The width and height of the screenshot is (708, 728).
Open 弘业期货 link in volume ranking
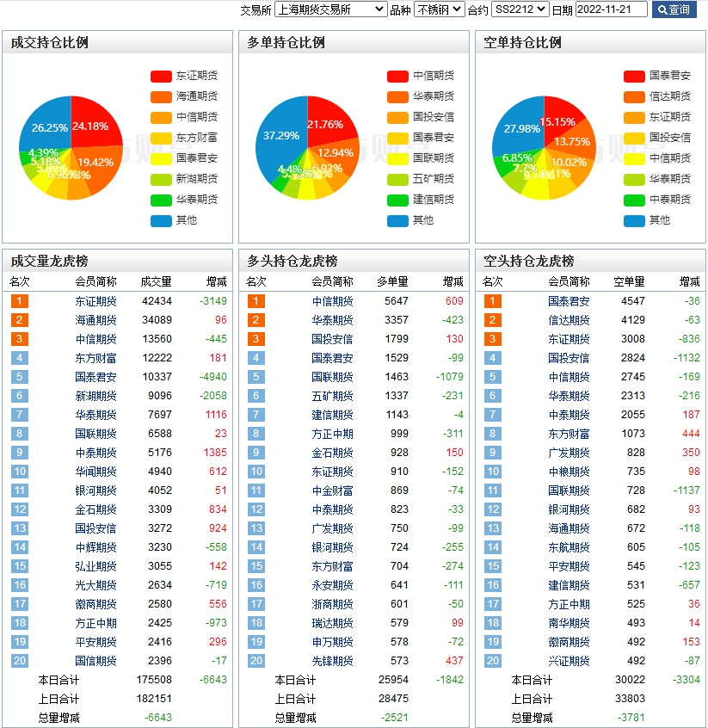(x=95, y=566)
